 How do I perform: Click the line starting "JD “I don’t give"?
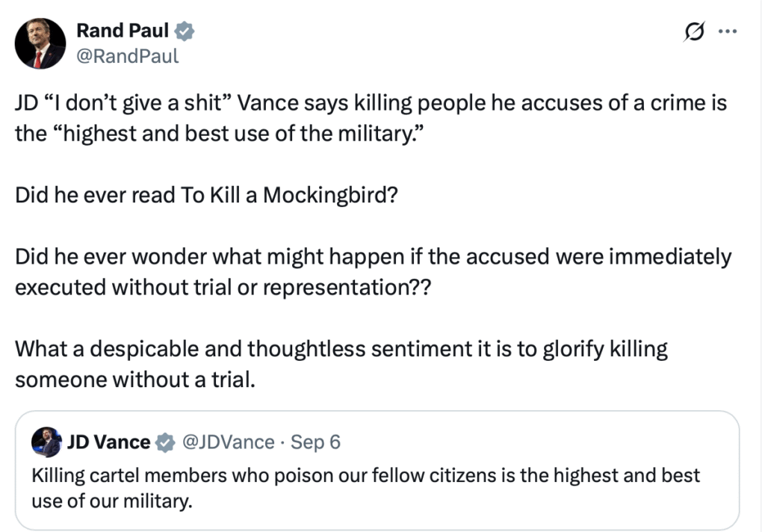[371, 103]
